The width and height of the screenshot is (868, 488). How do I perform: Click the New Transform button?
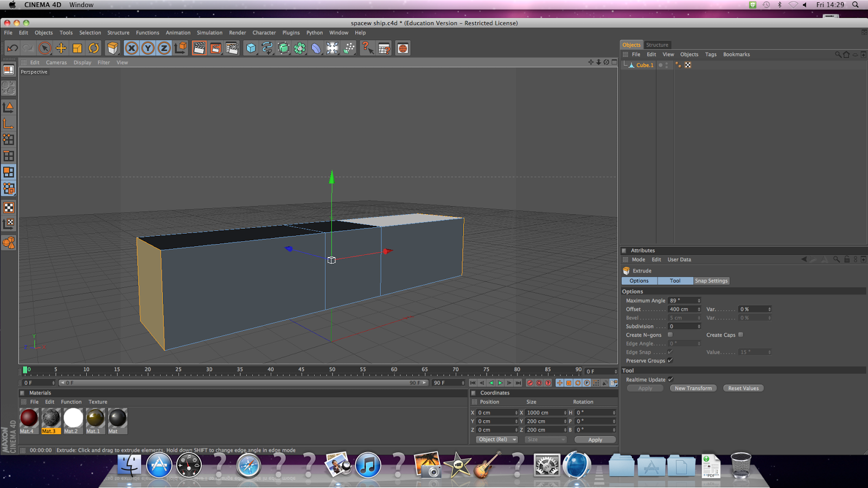point(693,388)
